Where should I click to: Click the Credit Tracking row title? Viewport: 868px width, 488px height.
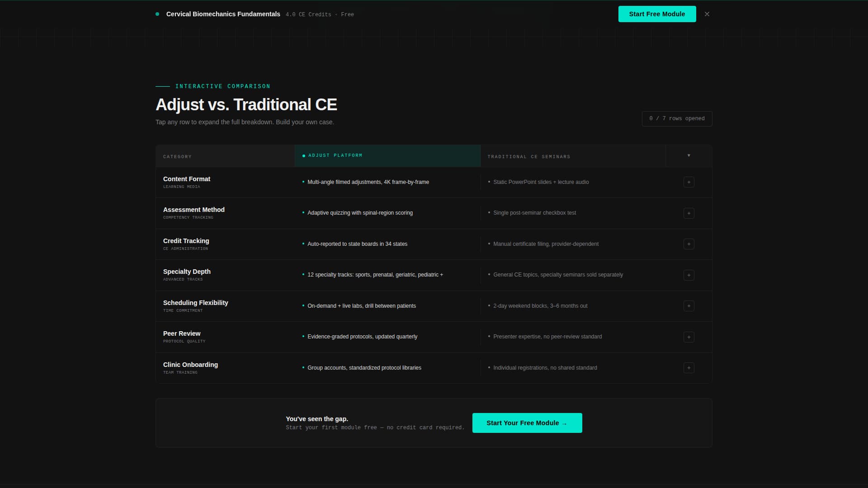coord(186,241)
